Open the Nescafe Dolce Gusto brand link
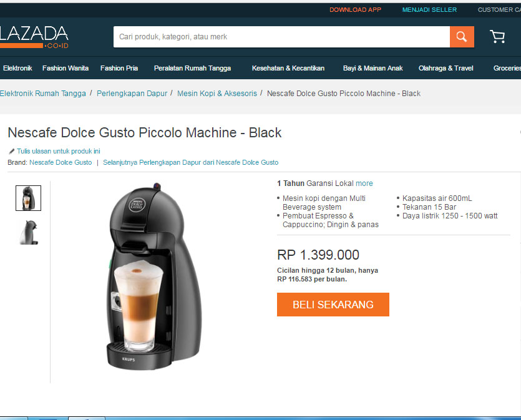 pos(61,162)
